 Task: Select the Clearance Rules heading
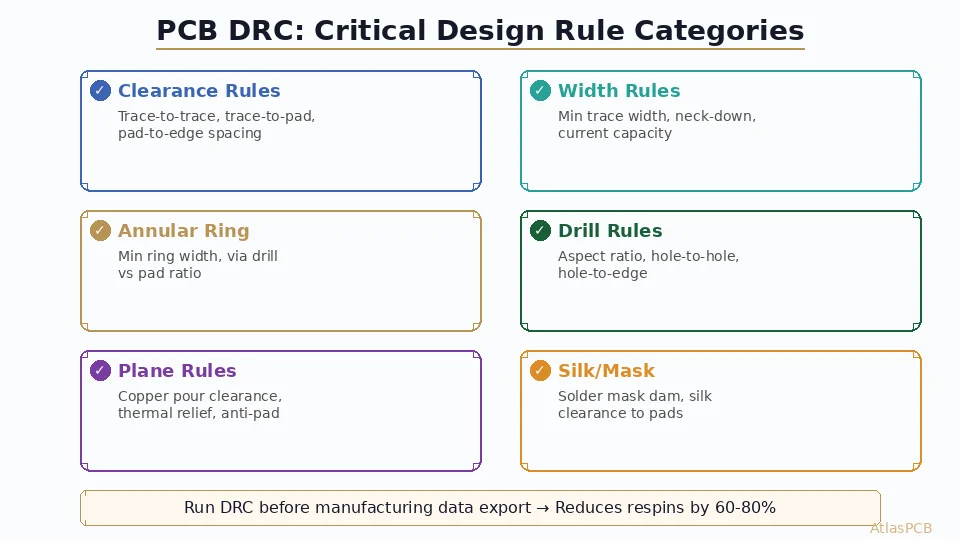click(x=199, y=91)
